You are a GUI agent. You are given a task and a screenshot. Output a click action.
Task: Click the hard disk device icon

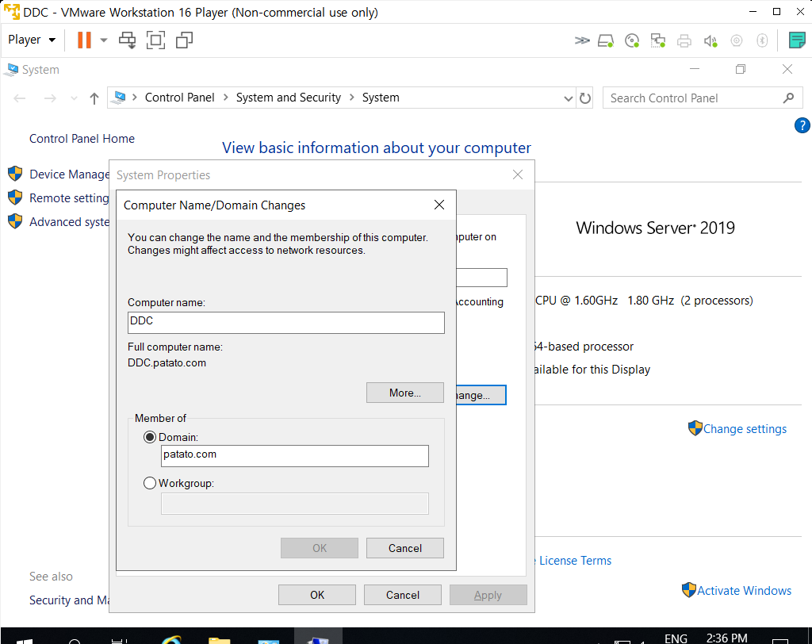click(x=606, y=40)
